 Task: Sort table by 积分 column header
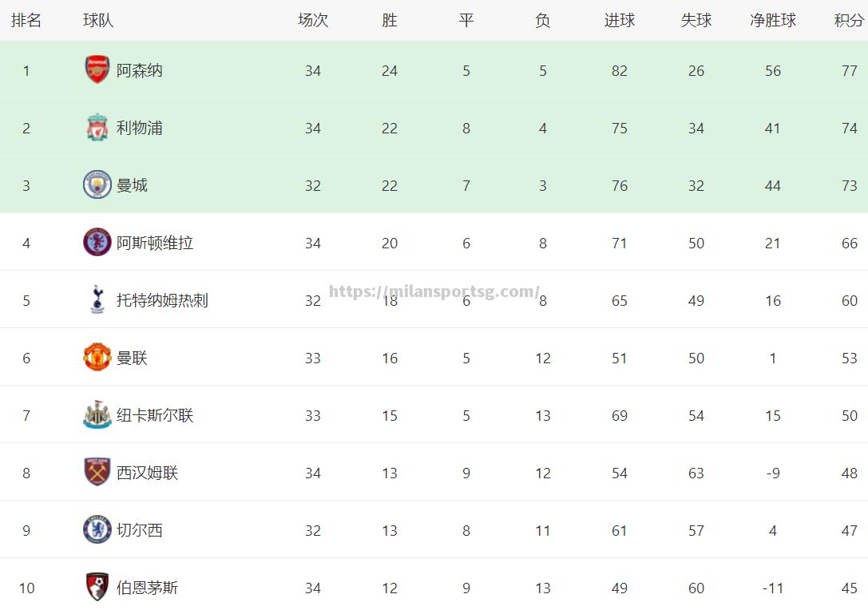[849, 21]
